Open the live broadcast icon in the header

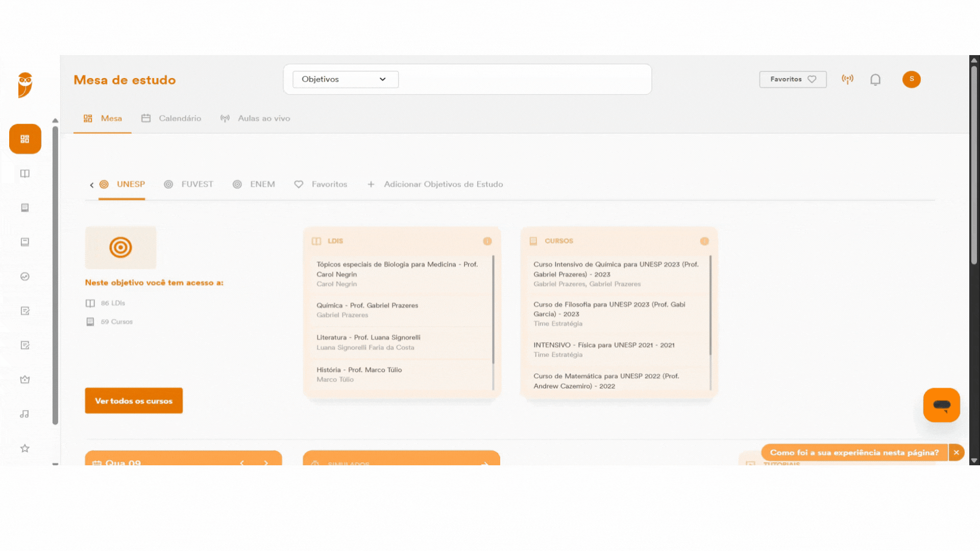click(x=847, y=79)
